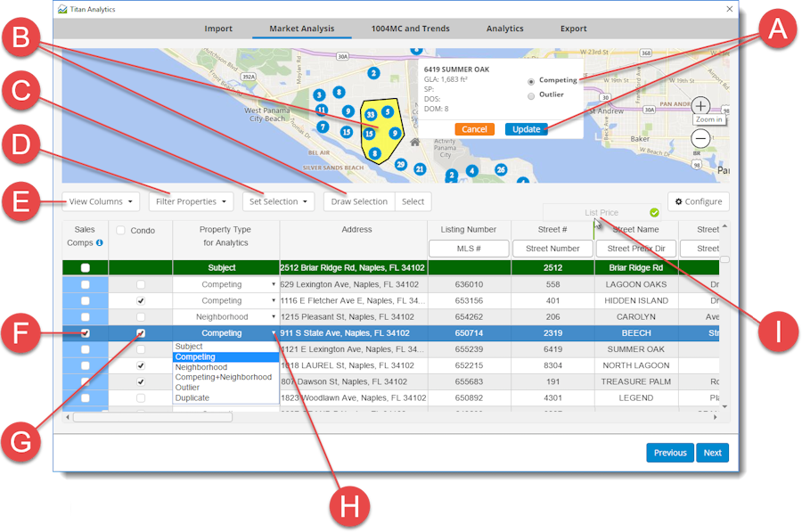
Task: Click the MLS # filter field
Action: [469, 249]
